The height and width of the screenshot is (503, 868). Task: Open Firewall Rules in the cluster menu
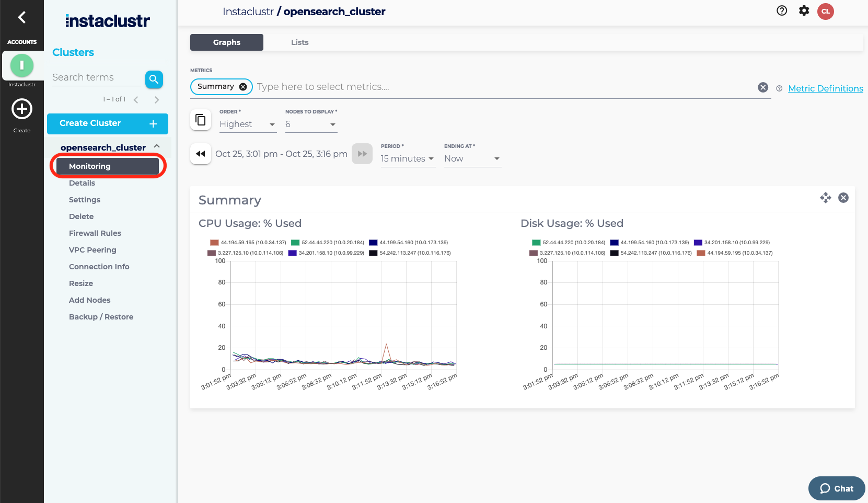[95, 233]
